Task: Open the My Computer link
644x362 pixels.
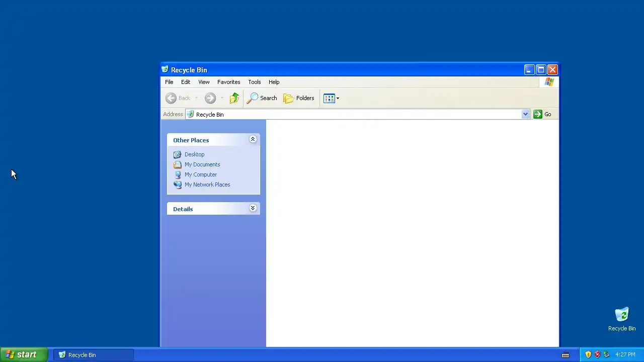Action: tap(201, 174)
